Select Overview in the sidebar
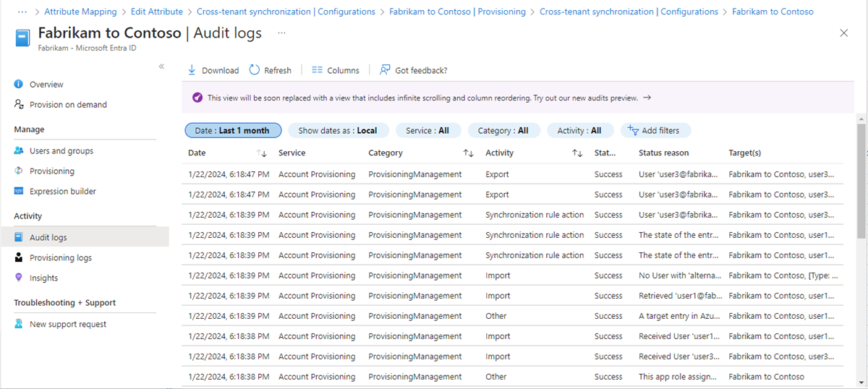The height and width of the screenshot is (389, 868). tap(46, 85)
